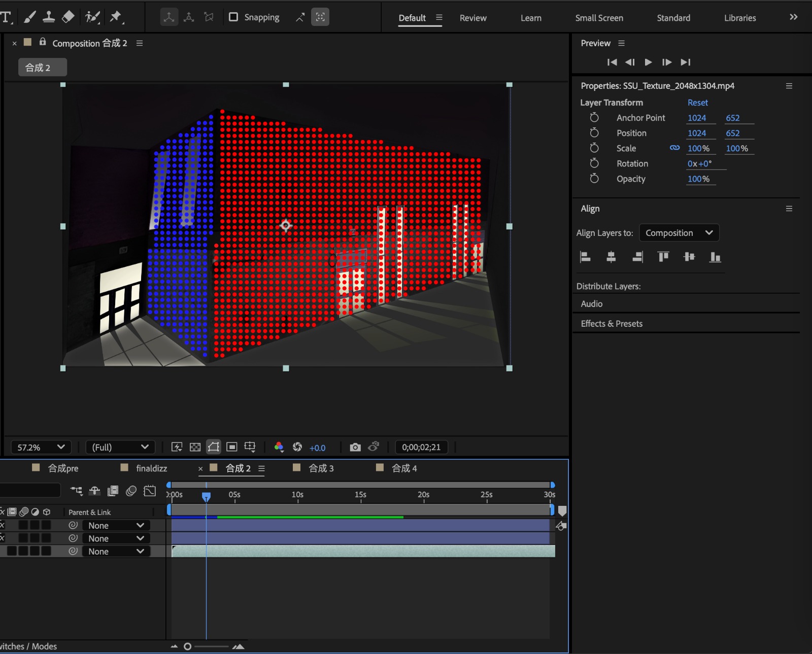Viewport: 812px width, 654px height.
Task: Reset the Layer Transform values
Action: tap(697, 102)
